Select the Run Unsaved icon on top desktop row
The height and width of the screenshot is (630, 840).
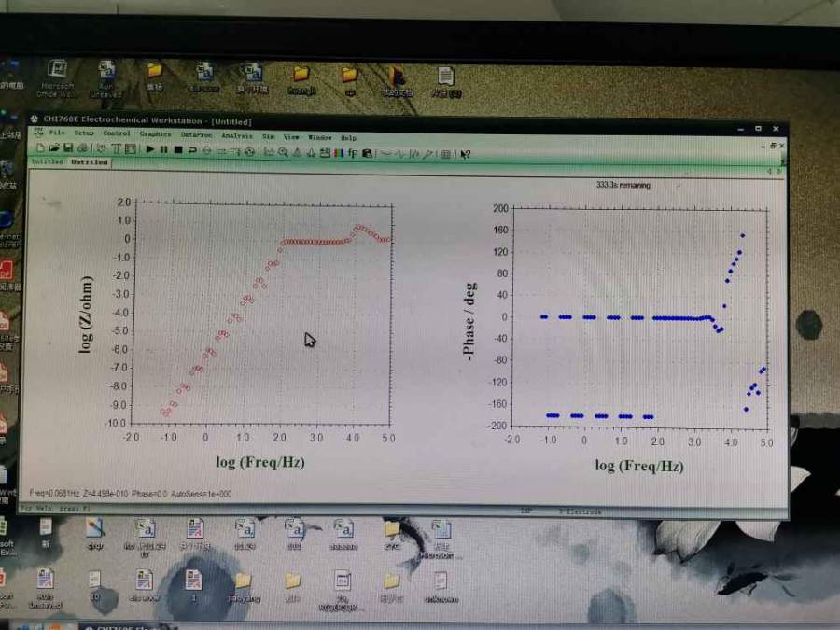(106, 78)
